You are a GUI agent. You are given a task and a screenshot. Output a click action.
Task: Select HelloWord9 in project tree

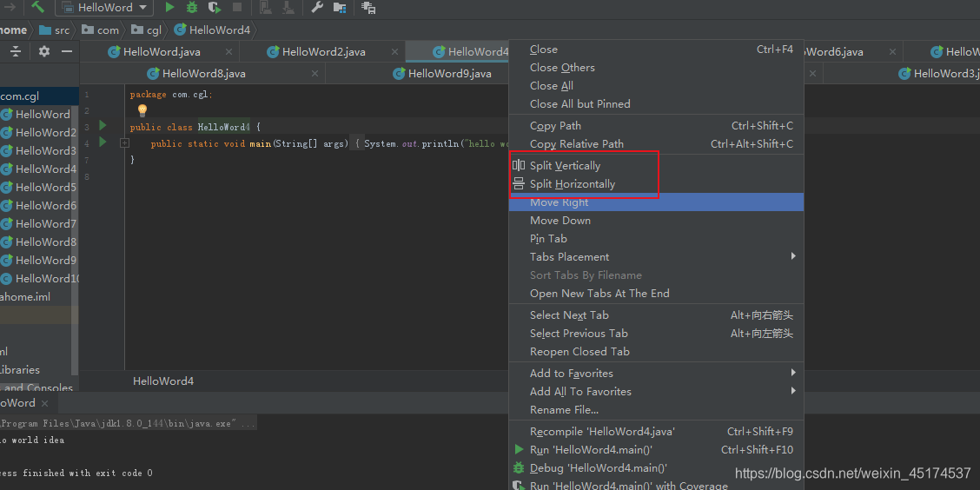pyautogui.click(x=39, y=260)
